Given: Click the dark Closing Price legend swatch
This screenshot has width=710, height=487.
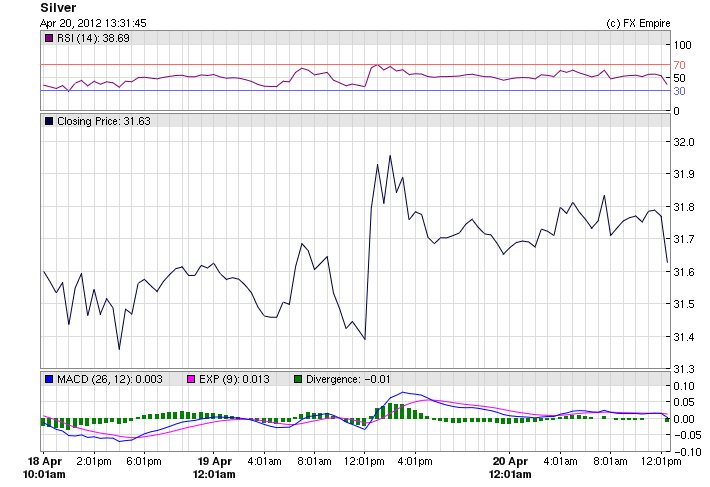Looking at the screenshot, I should [x=50, y=121].
